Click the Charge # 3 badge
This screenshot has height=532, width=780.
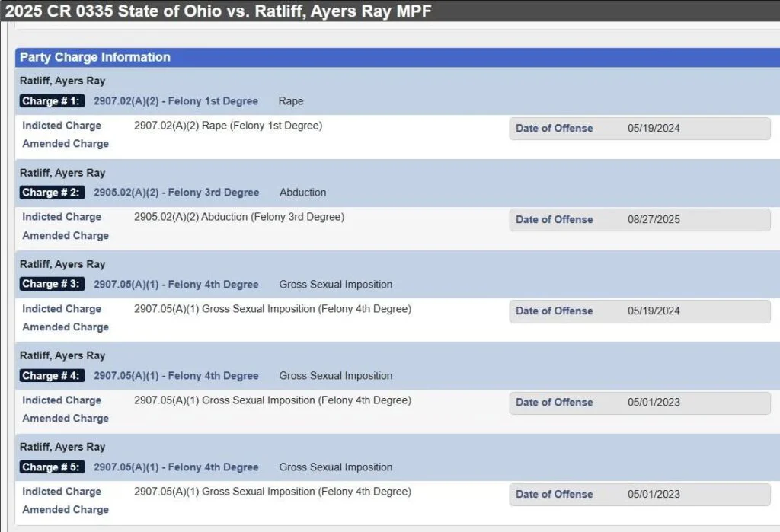coord(53,284)
